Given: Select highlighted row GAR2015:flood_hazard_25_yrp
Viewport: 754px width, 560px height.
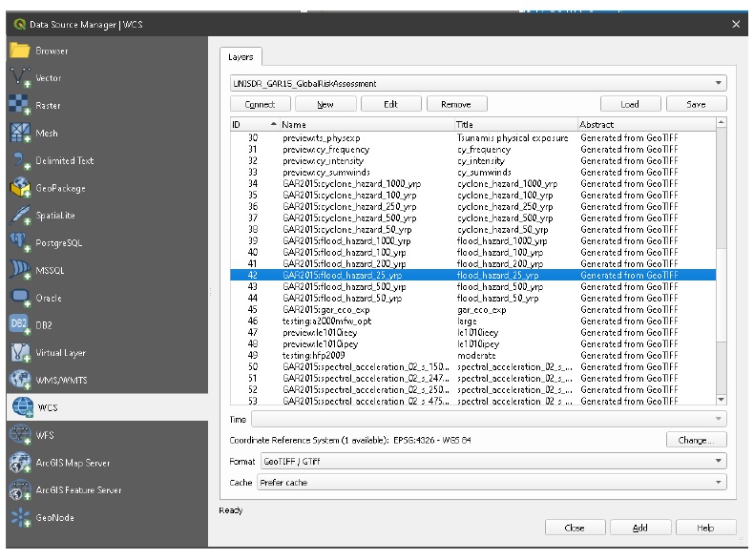Looking at the screenshot, I should [473, 276].
